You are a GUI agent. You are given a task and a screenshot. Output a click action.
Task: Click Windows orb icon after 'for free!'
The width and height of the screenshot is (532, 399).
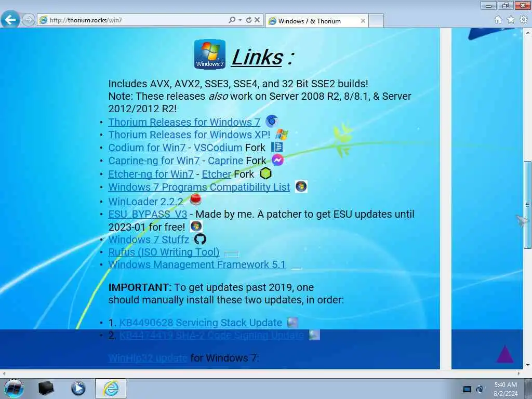click(x=196, y=226)
